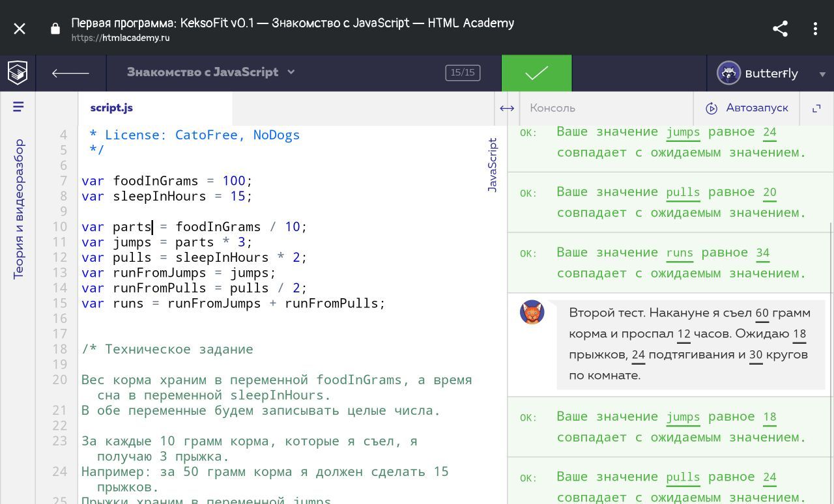Viewport: 834px width, 504px height.
Task: Click line 'var runs = runFromJumps + runFromPulls;'
Action: 233,303
